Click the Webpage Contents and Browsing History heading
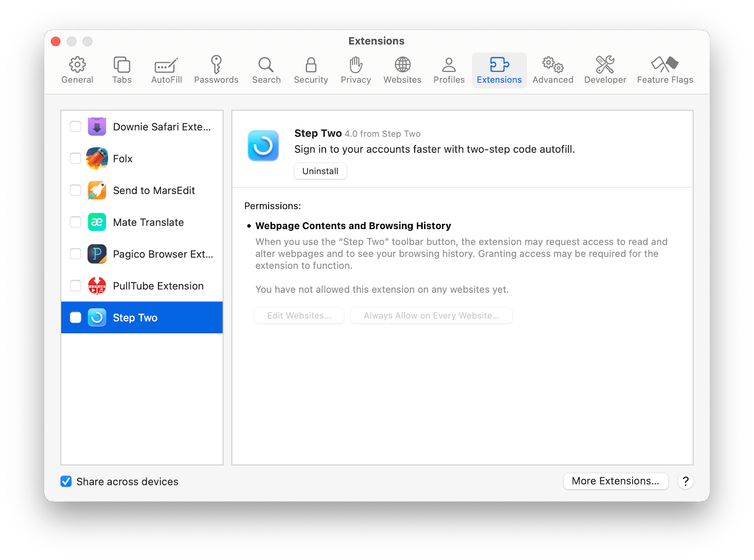Viewport: 754px width, 560px height. point(353,226)
